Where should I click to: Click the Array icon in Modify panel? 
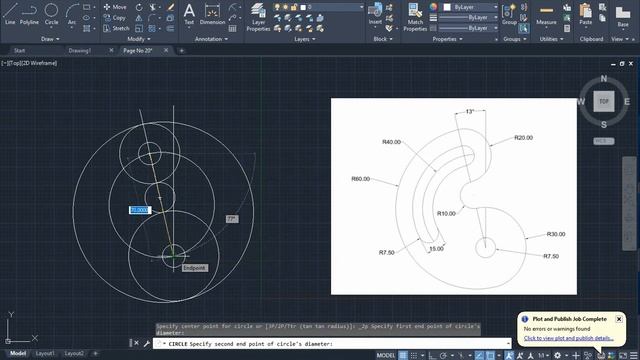pos(152,29)
